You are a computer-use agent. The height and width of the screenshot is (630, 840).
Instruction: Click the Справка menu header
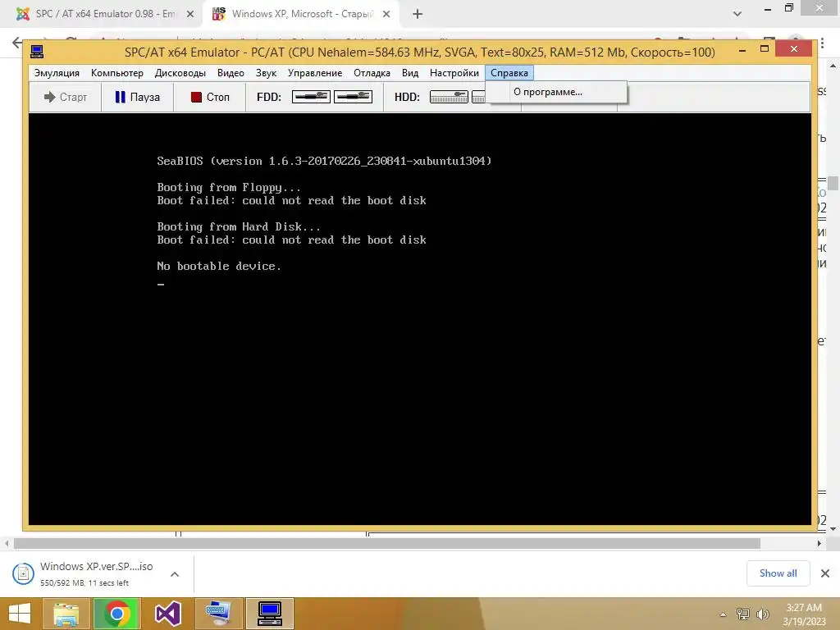click(509, 73)
